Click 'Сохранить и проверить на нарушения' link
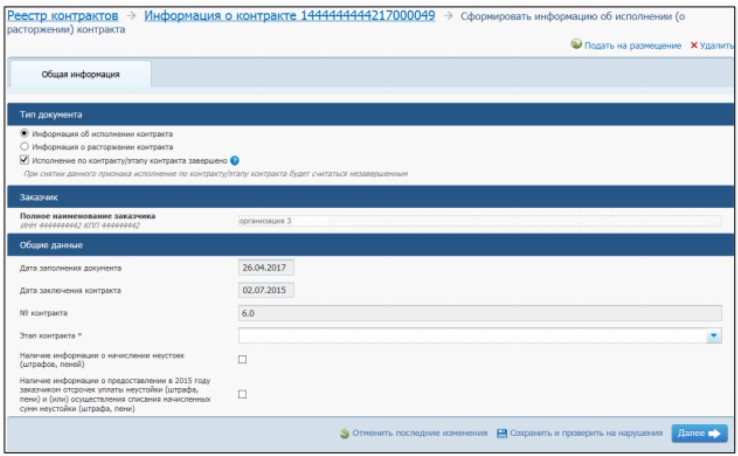The image size is (738, 456). 586,434
